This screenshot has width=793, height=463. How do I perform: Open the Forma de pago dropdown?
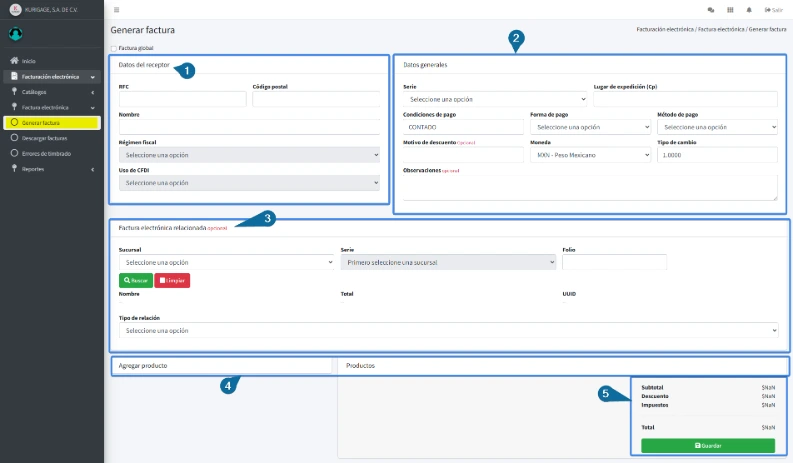coord(590,127)
